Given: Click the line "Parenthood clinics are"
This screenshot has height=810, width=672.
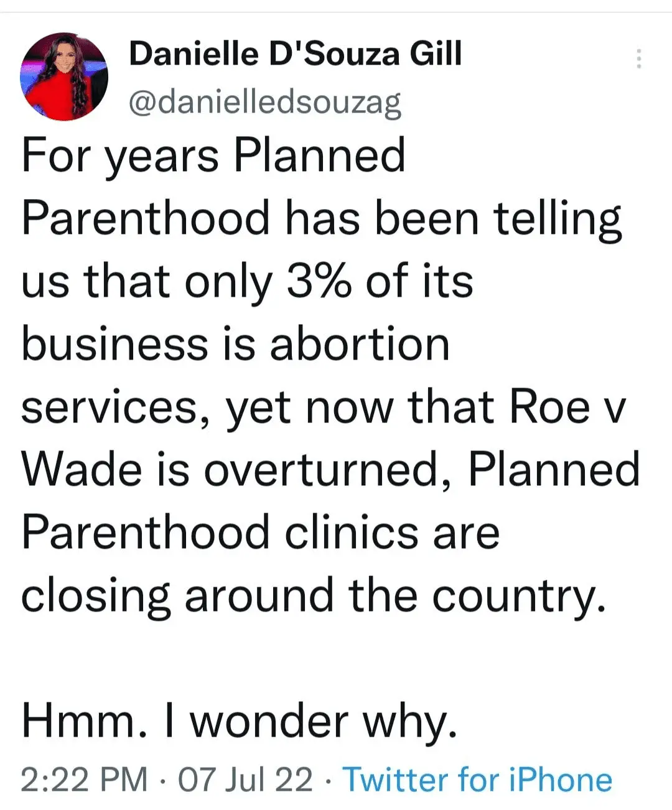Looking at the screenshot, I should coord(261,533).
